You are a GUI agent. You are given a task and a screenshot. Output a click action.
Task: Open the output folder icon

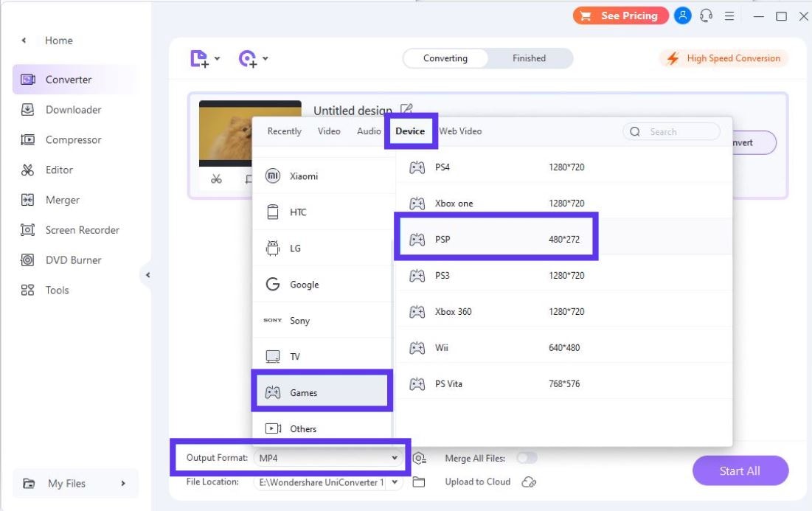[418, 482]
